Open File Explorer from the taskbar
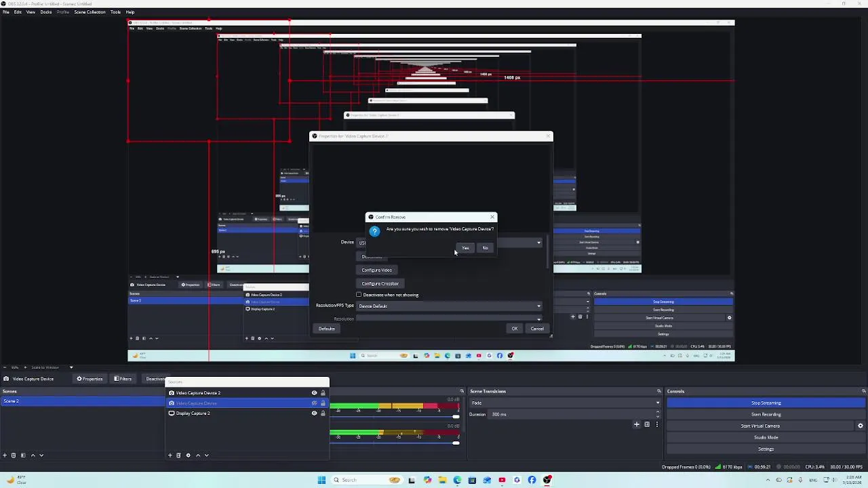868x488 pixels. pyautogui.click(x=442, y=480)
